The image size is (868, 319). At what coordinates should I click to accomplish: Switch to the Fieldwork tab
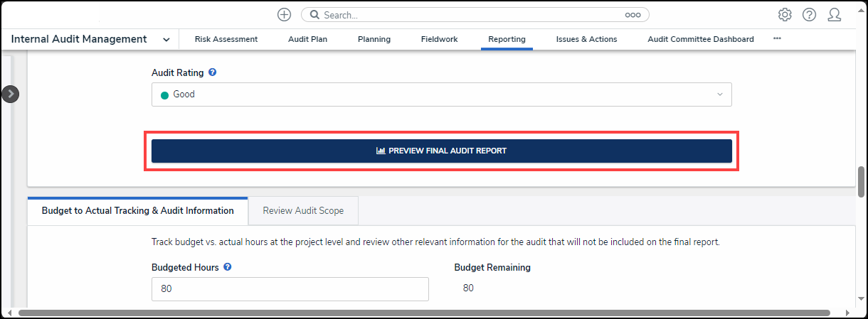click(439, 39)
